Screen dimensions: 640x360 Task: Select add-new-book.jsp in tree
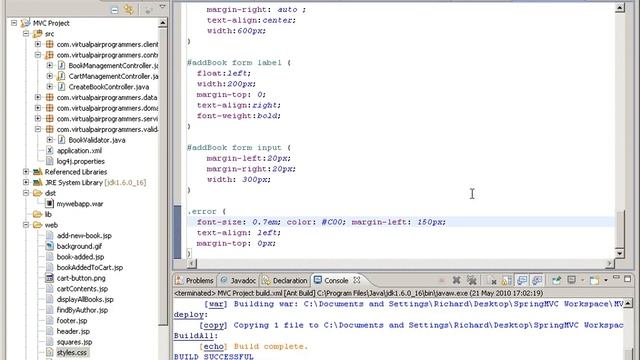click(x=84, y=236)
